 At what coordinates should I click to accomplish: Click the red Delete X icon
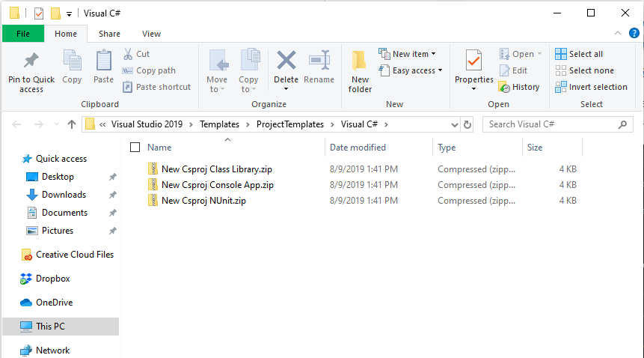click(286, 60)
